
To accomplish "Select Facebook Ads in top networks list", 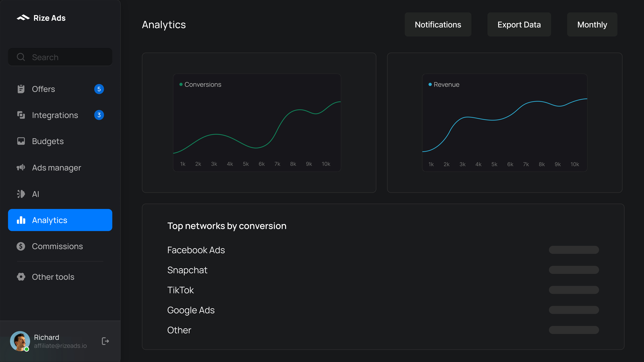I will point(196,250).
